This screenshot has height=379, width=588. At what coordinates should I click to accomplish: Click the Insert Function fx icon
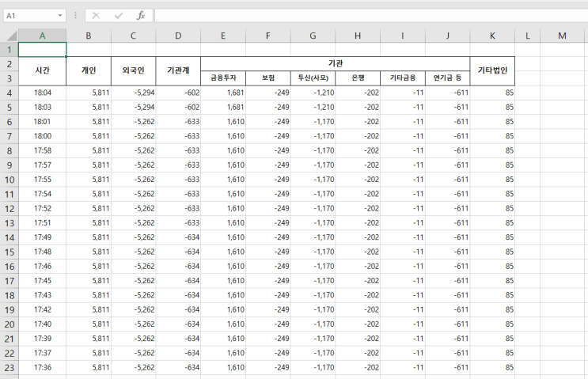click(x=141, y=15)
